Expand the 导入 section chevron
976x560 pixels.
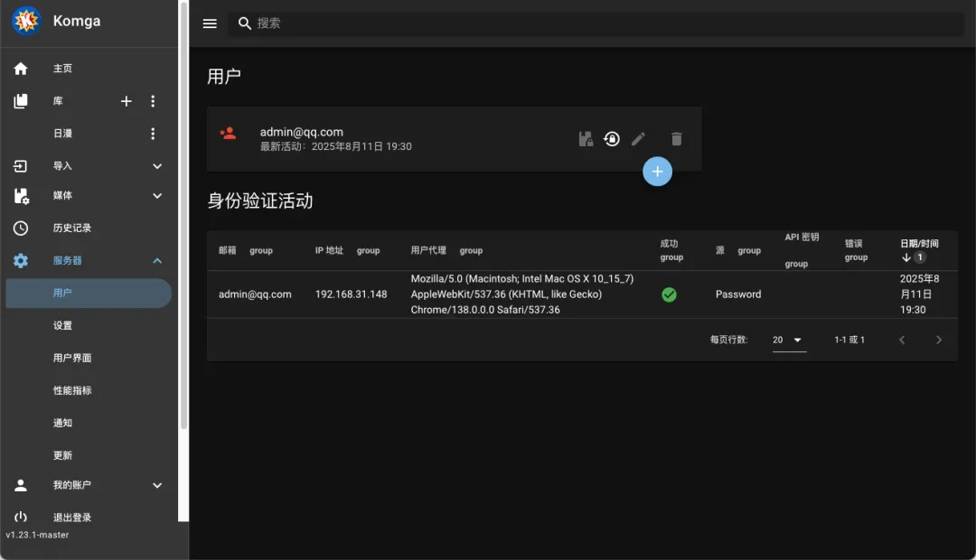click(157, 166)
